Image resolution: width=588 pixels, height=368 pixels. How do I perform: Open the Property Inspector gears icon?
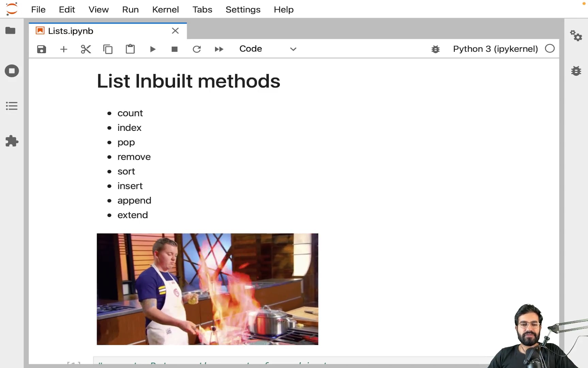click(576, 35)
